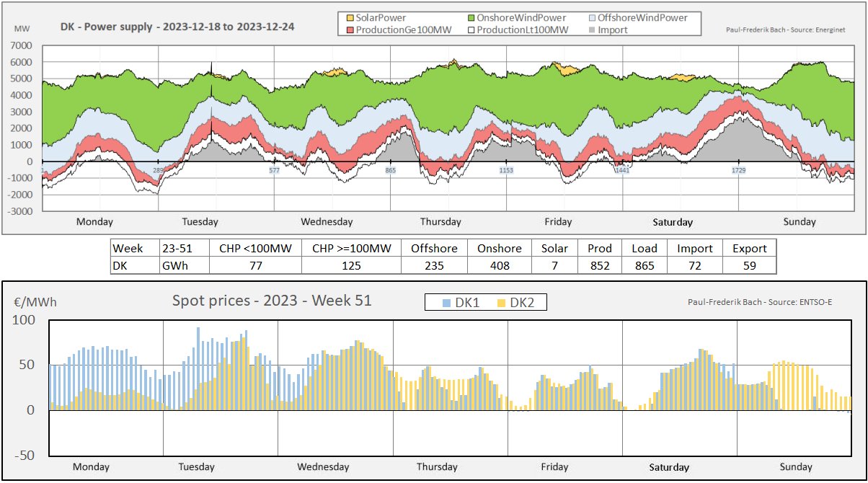Click the SolarPower yellow legend swatch
The width and height of the screenshot is (868, 483).
click(x=351, y=17)
